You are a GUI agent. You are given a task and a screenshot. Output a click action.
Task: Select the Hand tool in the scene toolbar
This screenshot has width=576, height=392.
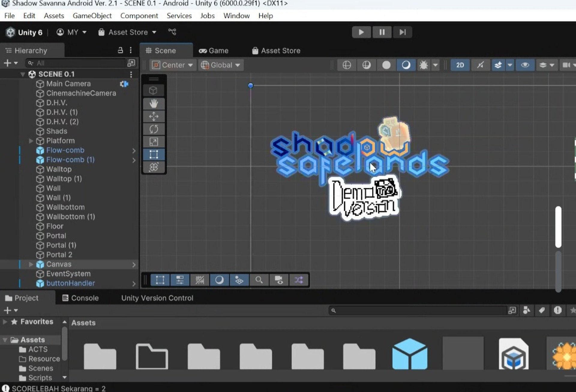click(154, 104)
